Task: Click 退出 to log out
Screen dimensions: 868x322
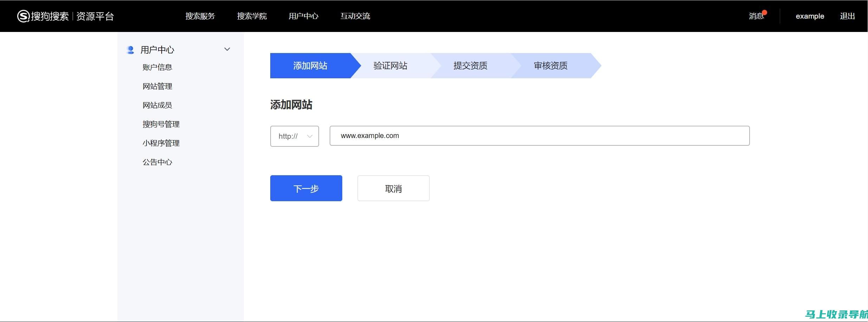Action: [x=847, y=16]
